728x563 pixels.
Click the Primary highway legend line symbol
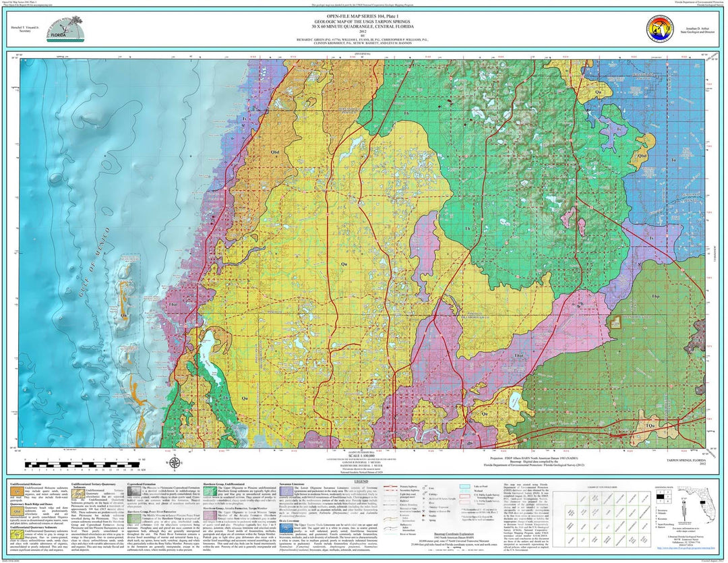coord(392,487)
